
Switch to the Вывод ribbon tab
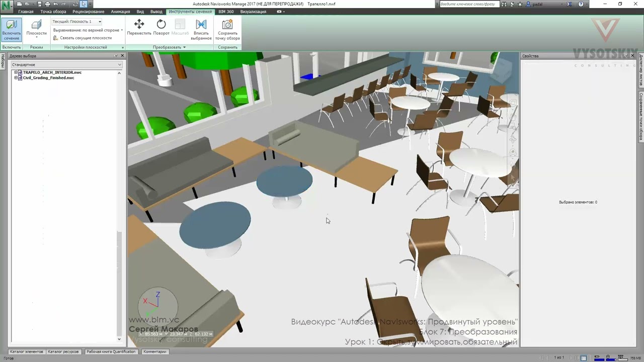pos(156,12)
